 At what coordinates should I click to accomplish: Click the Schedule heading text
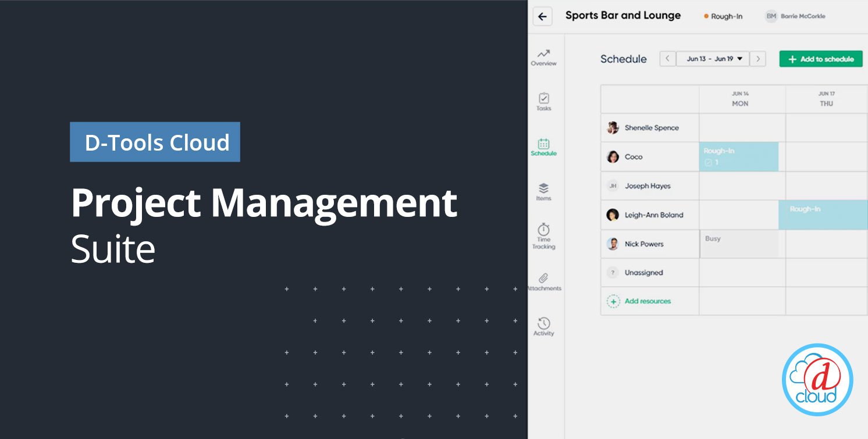[624, 59]
